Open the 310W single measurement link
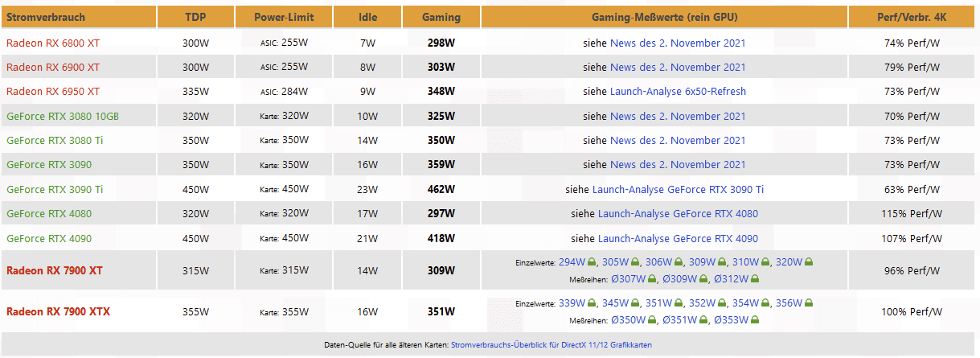Viewport: 980px width, 358px height. (746, 262)
